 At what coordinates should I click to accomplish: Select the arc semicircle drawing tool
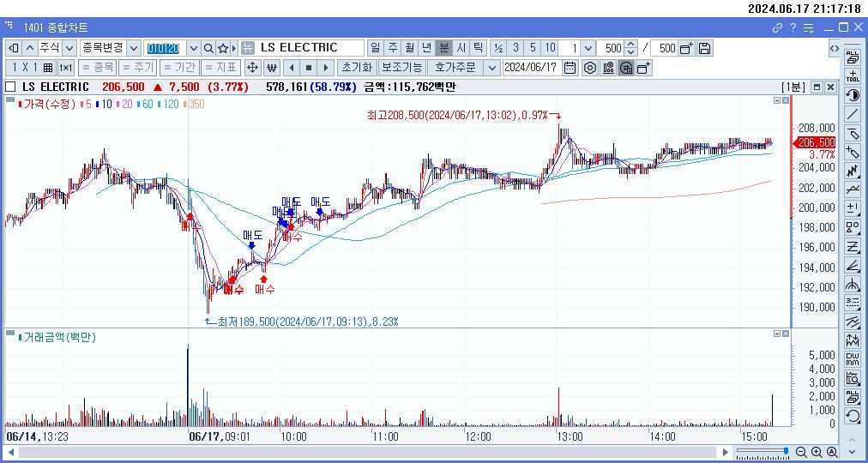[x=853, y=283]
